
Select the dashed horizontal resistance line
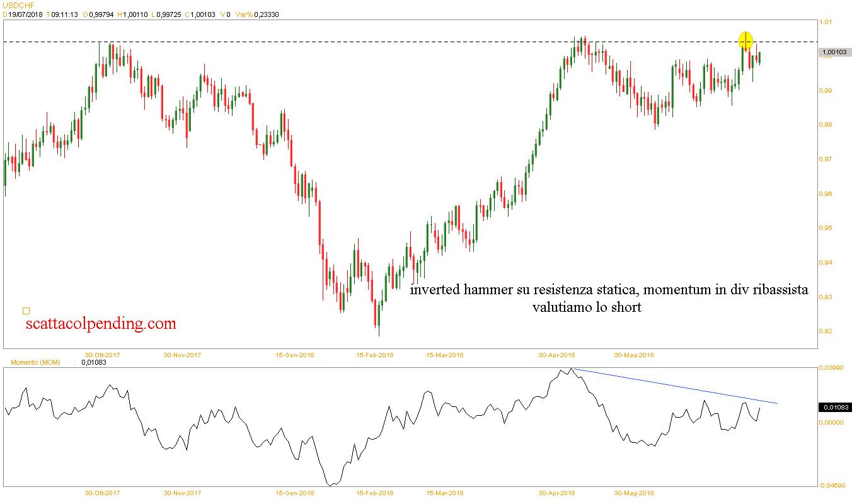(x=378, y=42)
